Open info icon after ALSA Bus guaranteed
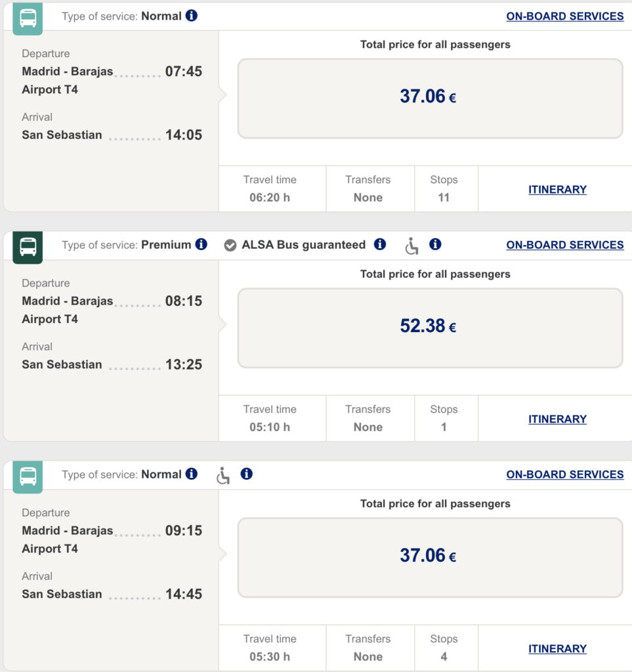 pyautogui.click(x=379, y=244)
